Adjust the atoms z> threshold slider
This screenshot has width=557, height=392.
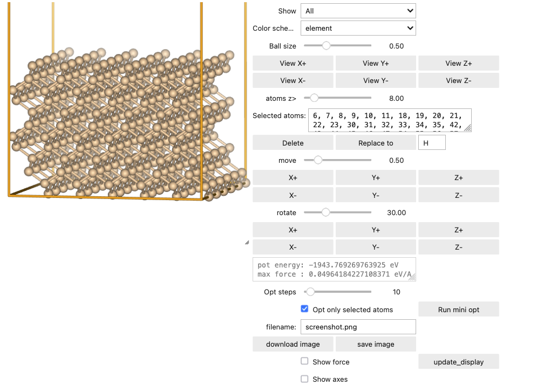click(x=314, y=98)
